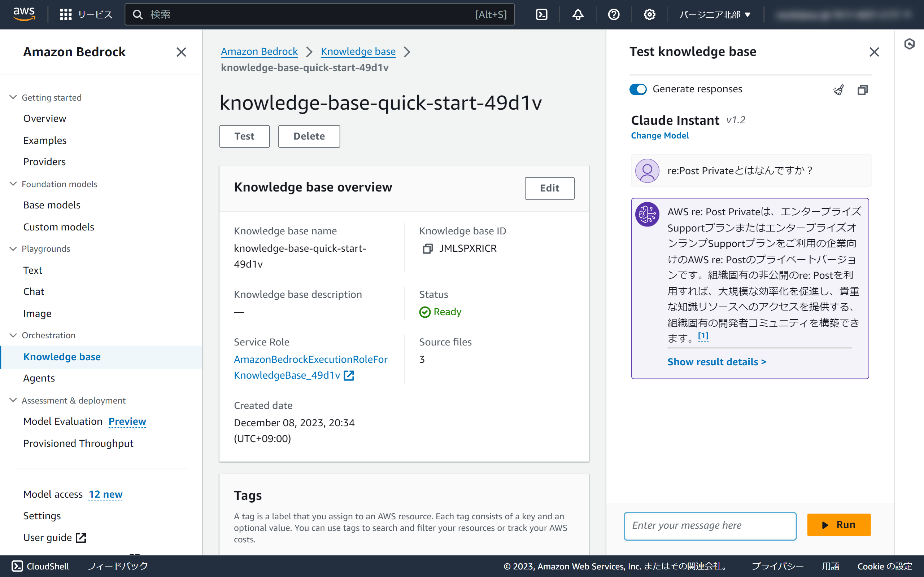Image resolution: width=924 pixels, height=577 pixels.
Task: Click the Change Model link
Action: pos(660,136)
